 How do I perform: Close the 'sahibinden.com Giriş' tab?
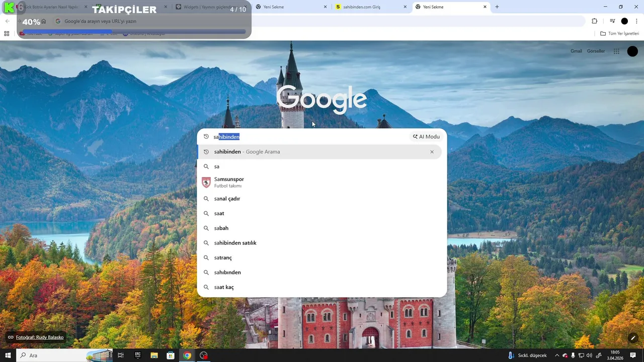click(x=405, y=7)
